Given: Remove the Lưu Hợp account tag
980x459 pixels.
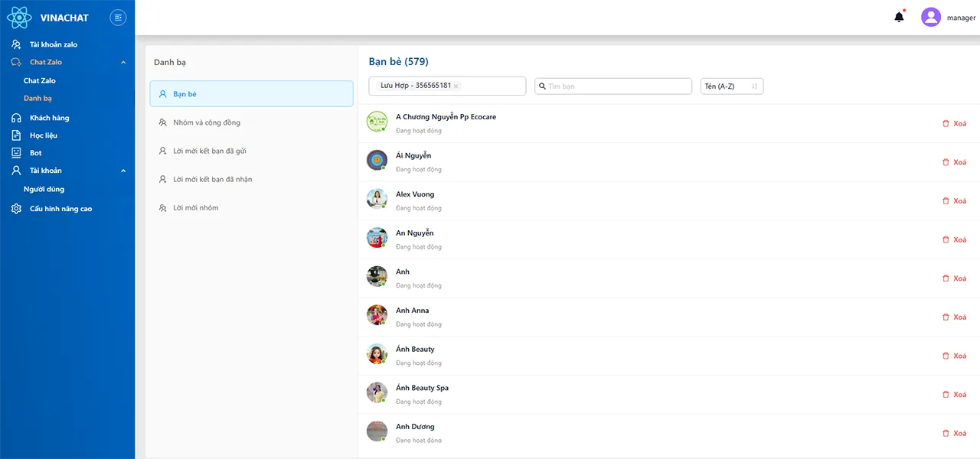Looking at the screenshot, I should tap(456, 86).
